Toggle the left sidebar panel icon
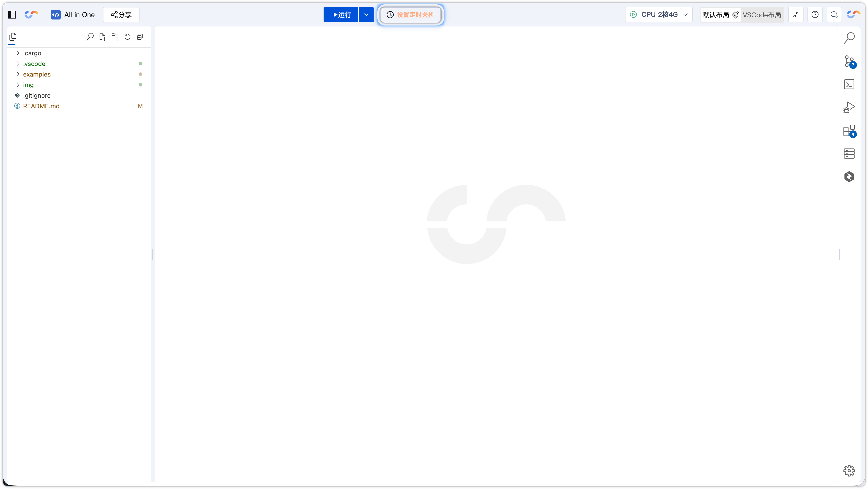This screenshot has width=868, height=489. 12,14
